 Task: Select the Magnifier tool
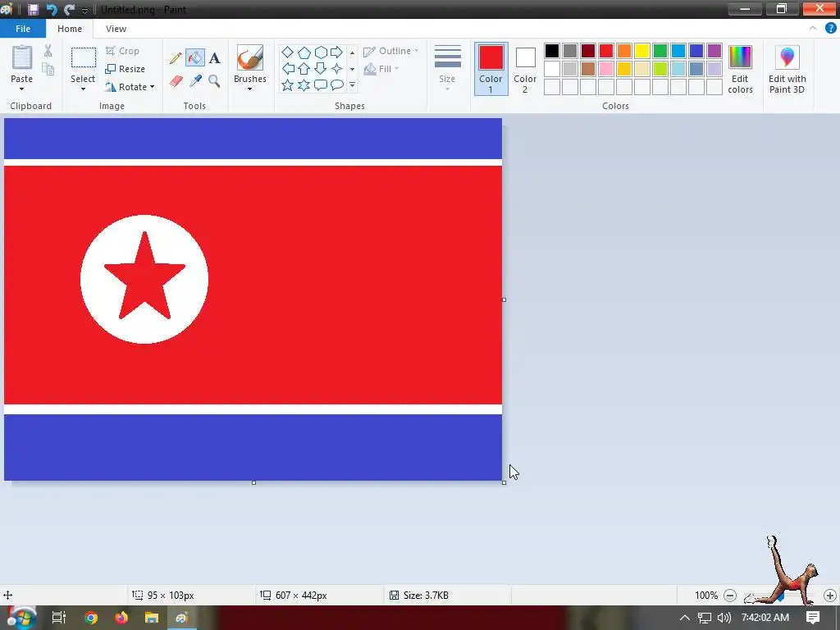tap(214, 81)
